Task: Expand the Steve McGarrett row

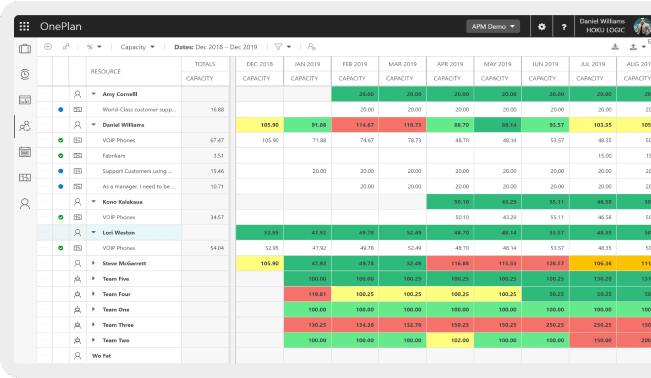Action: [93, 263]
